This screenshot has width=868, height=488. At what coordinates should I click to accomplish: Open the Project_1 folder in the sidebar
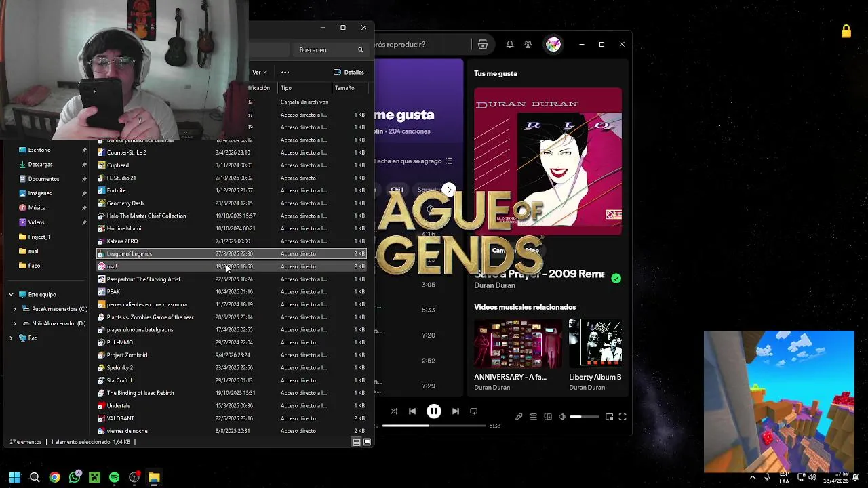39,237
